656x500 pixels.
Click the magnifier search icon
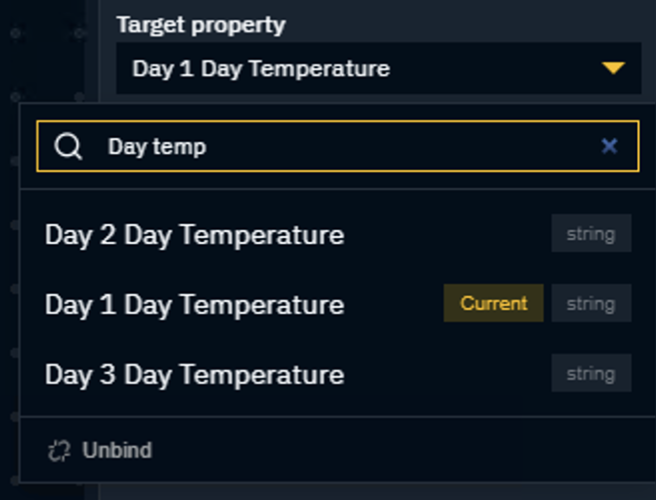(68, 146)
